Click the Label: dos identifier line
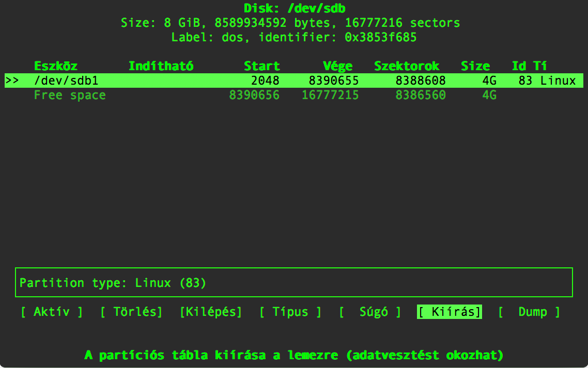 pyautogui.click(x=294, y=38)
